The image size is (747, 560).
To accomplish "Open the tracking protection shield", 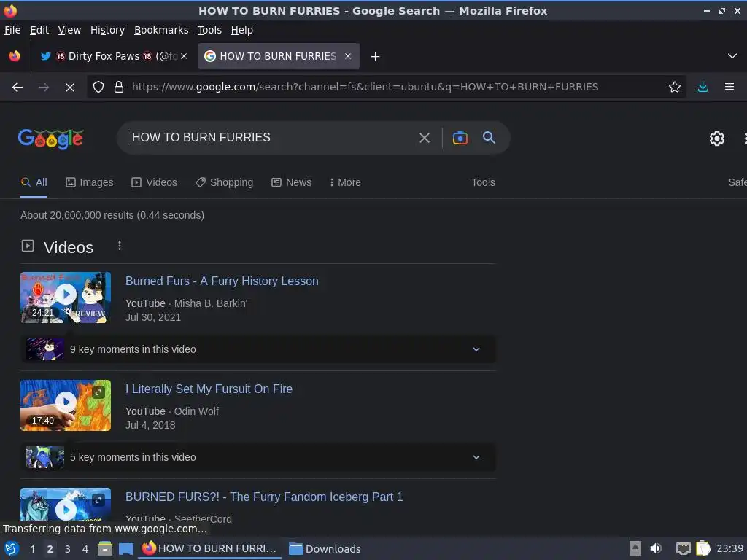I will (98, 87).
